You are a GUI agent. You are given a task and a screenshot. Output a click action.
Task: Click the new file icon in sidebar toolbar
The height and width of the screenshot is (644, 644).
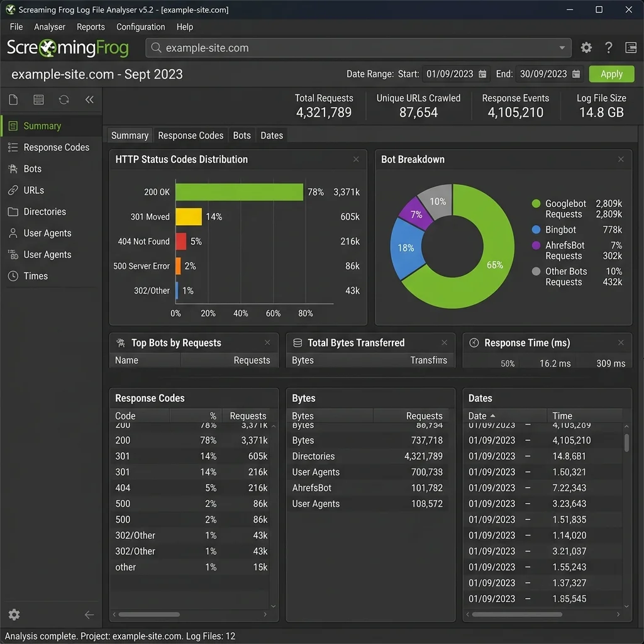click(13, 100)
